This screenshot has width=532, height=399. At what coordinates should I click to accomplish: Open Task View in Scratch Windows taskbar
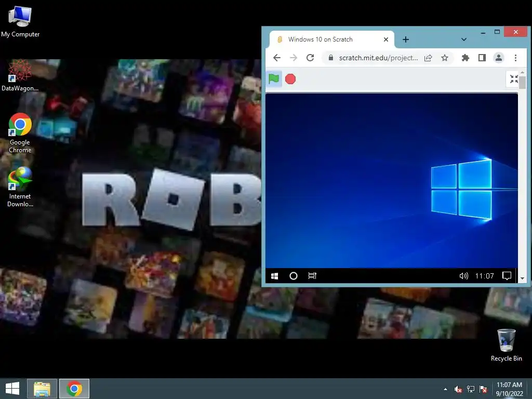click(312, 276)
